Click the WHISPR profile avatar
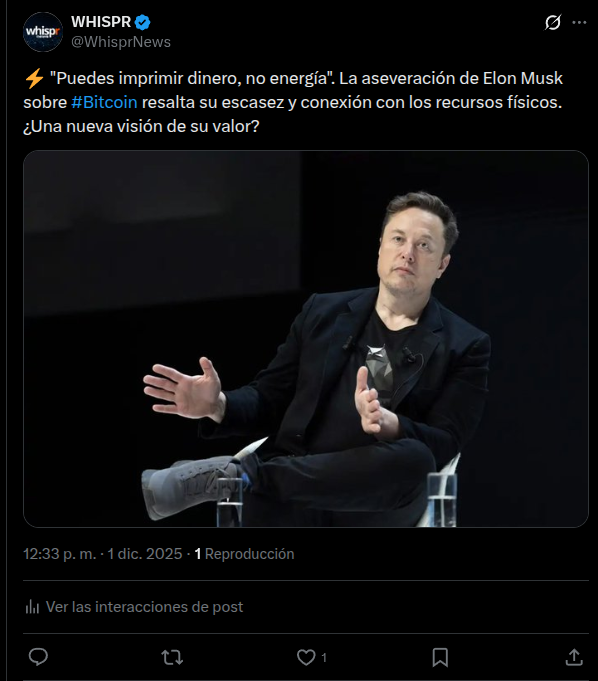 43,32
